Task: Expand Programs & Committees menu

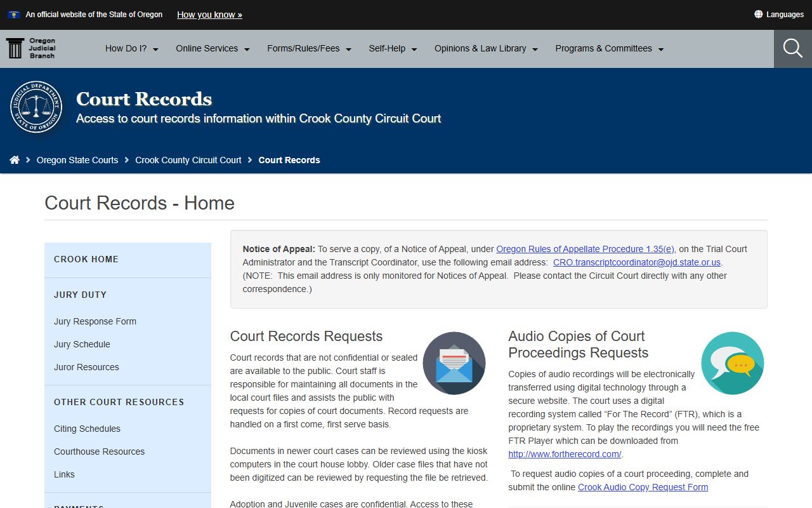Action: (610, 48)
